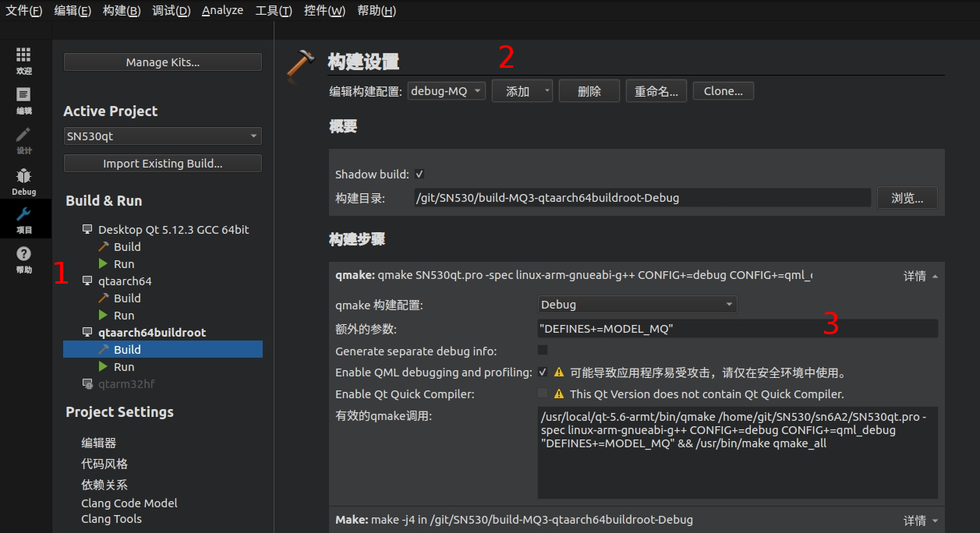Click the Clone... button
Screen dimensions: 980x533
(722, 90)
